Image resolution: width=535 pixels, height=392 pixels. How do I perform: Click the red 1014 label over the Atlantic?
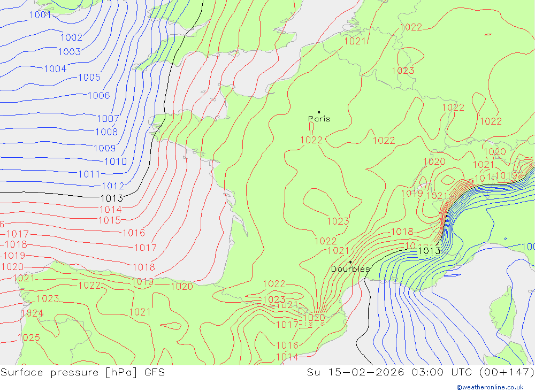tap(111, 210)
